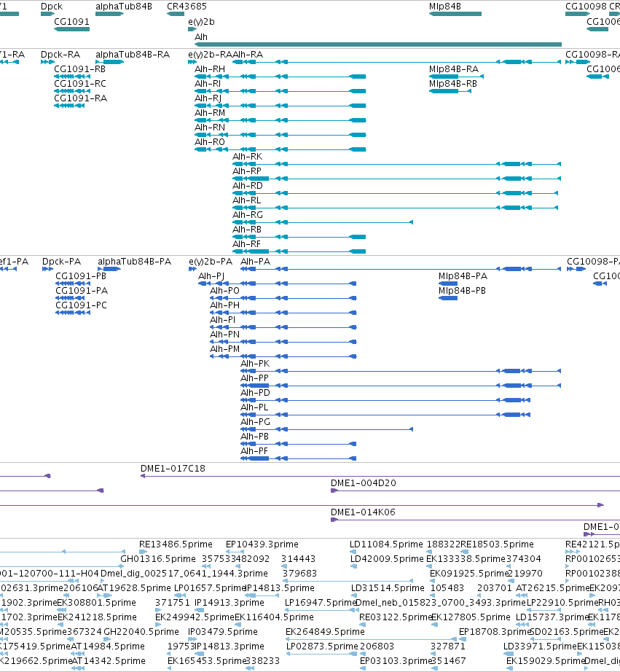Select the GH01316.5prime EST label
Screen dimensions: 620x672
158,559
